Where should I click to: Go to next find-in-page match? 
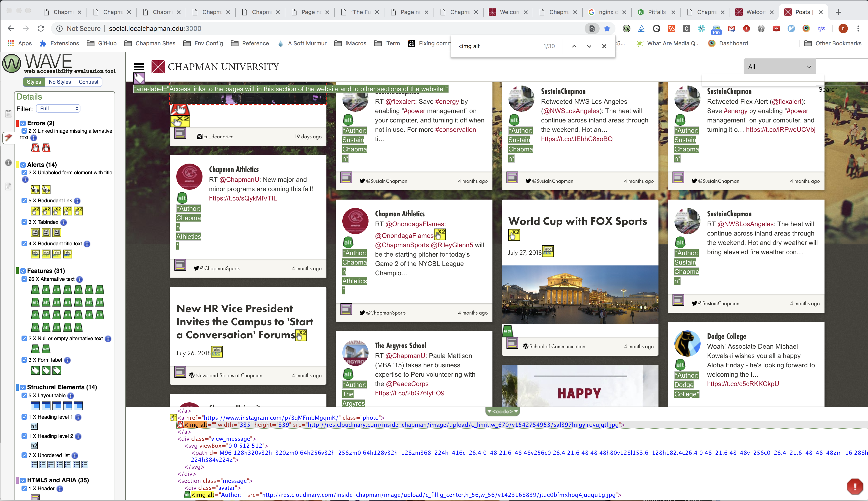click(x=589, y=46)
